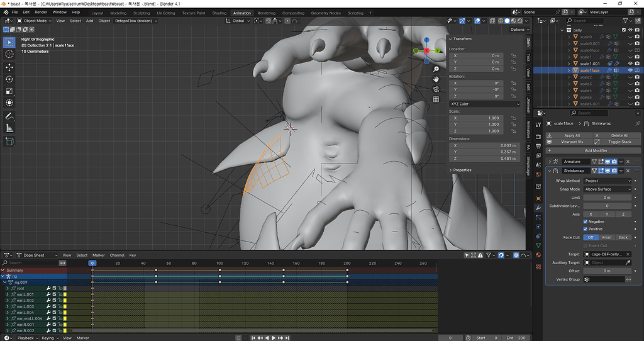Remove the Armature modifier
The width and height of the screenshot is (644, 341).
[x=628, y=162]
